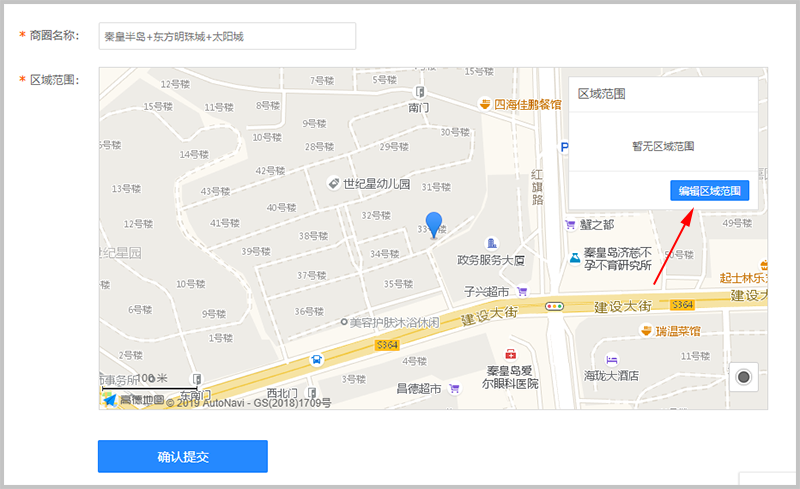Click the 世纪星幼儿园 tag icon
Image resolution: width=800 pixels, height=489 pixels.
point(334,183)
